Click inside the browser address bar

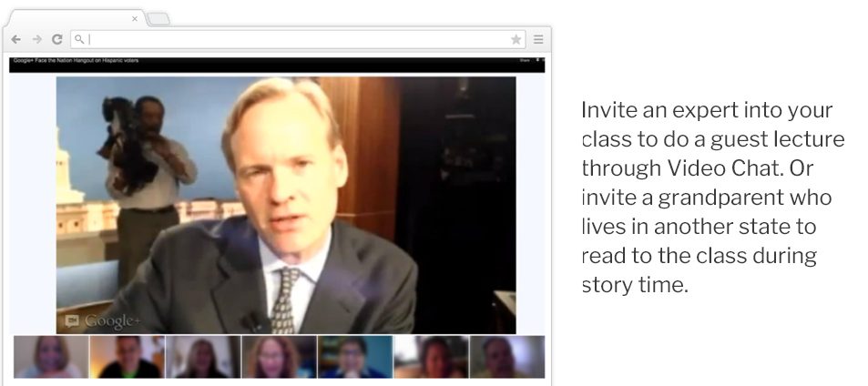[290, 39]
